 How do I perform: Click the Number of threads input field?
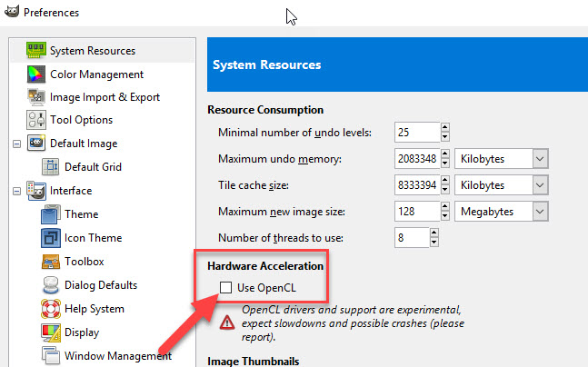point(410,238)
